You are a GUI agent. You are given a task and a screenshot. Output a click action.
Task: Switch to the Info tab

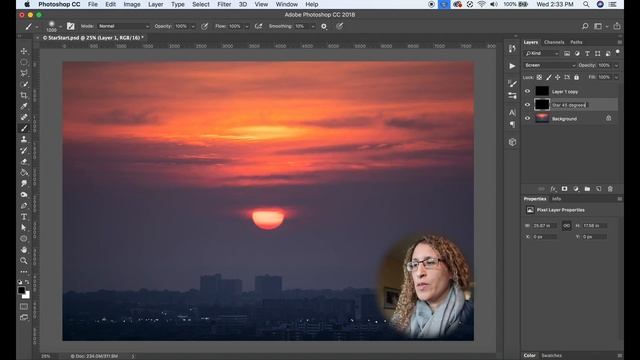556,199
